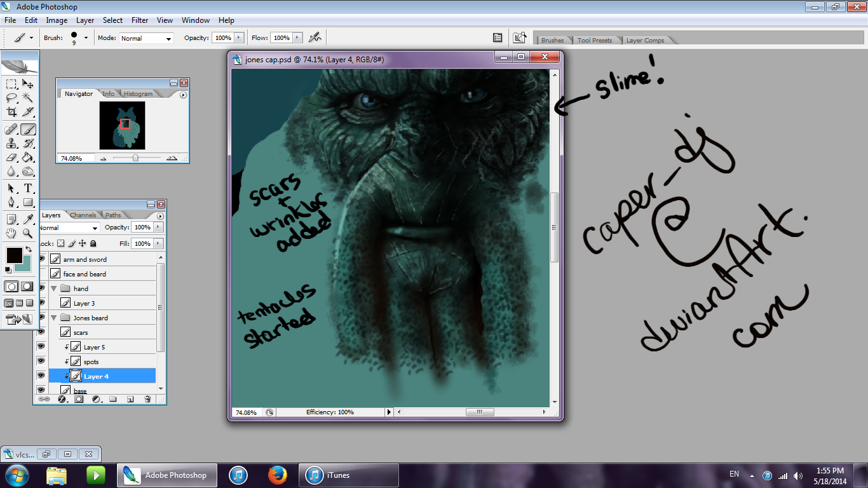Hide the hand layer group
The width and height of the screenshot is (868, 488).
[41, 288]
